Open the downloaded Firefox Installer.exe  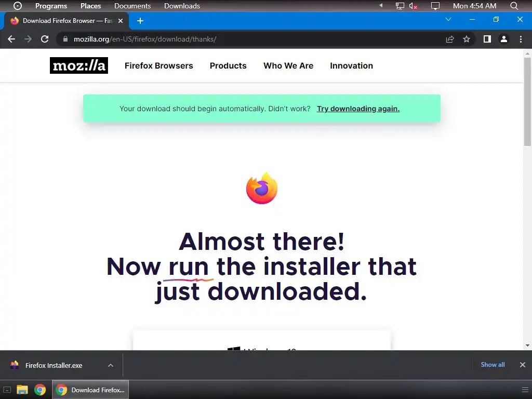(54, 365)
